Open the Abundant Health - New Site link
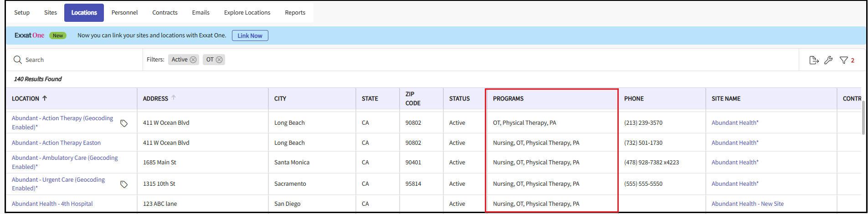 [747, 204]
